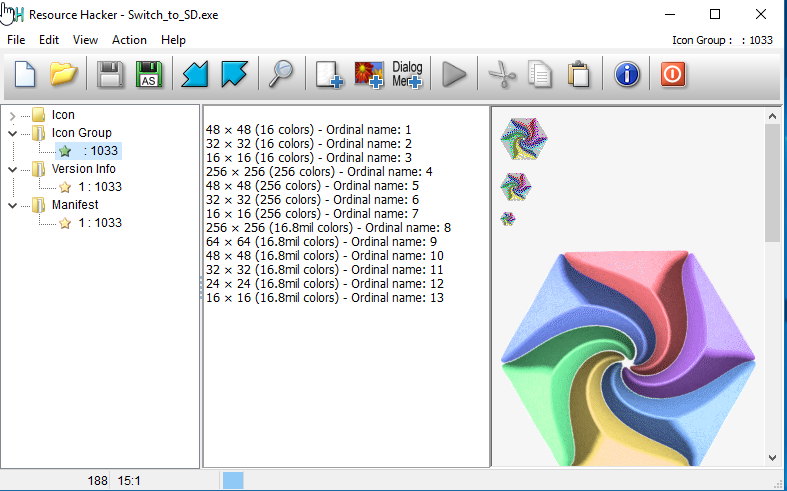This screenshot has height=491, width=787.
Task: Select the Icon Group folder item
Action: click(81, 133)
